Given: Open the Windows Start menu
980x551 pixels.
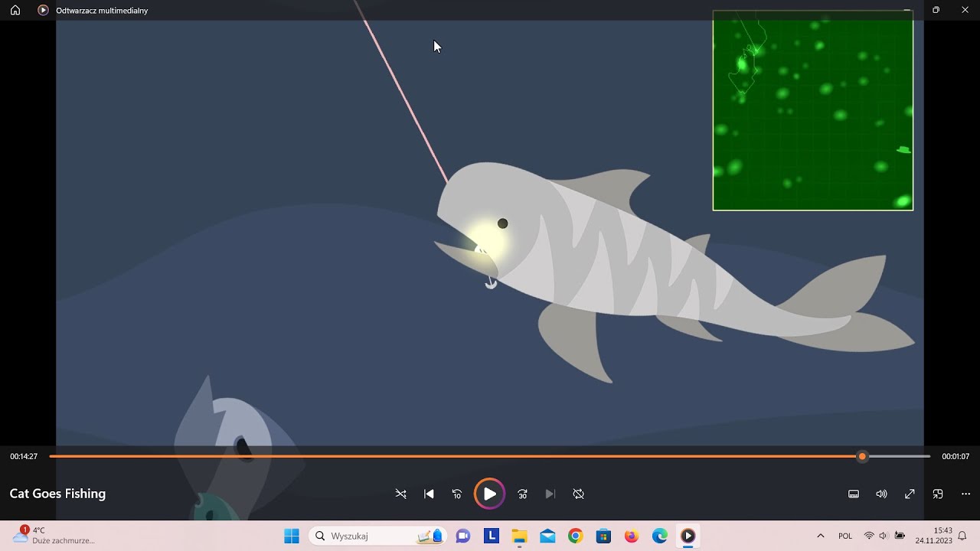Looking at the screenshot, I should click(292, 536).
